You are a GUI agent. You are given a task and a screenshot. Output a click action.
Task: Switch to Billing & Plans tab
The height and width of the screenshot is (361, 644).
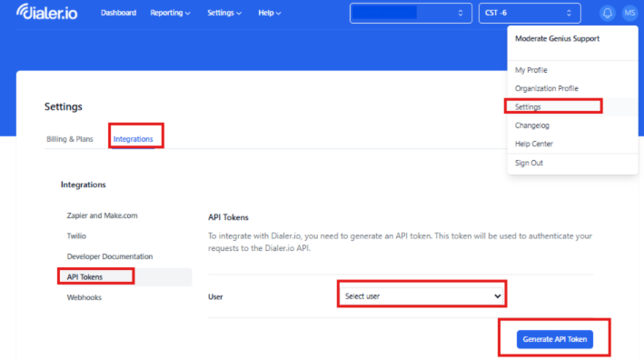point(70,139)
